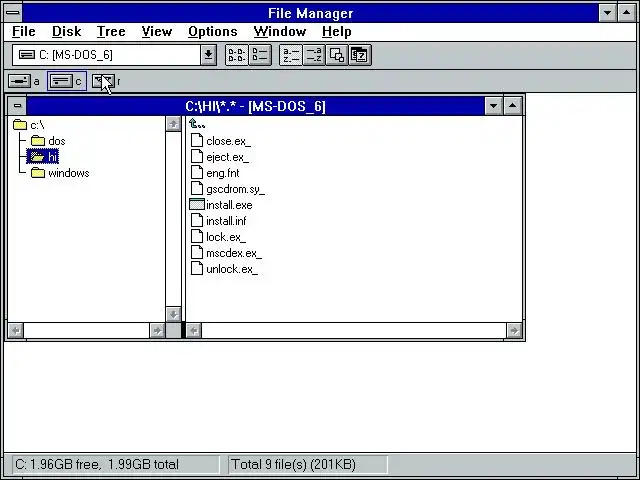The height and width of the screenshot is (480, 640).
Task: Click the C: [MS-DOS_6] drive selection box
Action: click(107, 55)
